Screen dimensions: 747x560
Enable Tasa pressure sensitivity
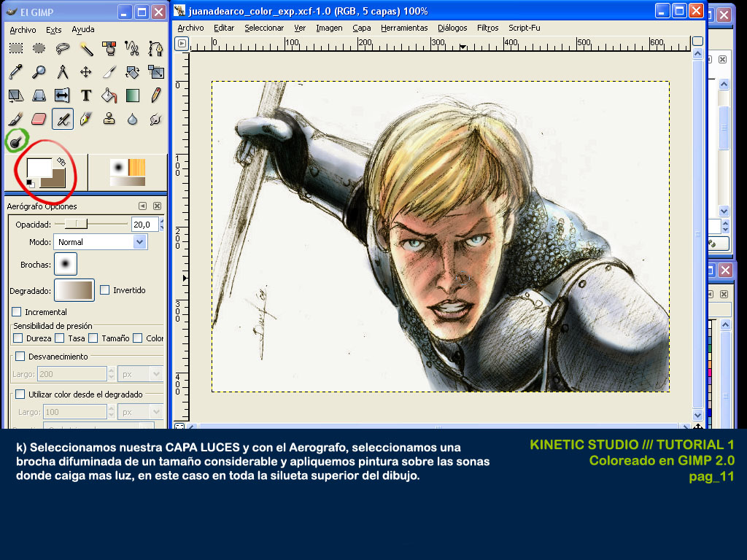pos(60,338)
